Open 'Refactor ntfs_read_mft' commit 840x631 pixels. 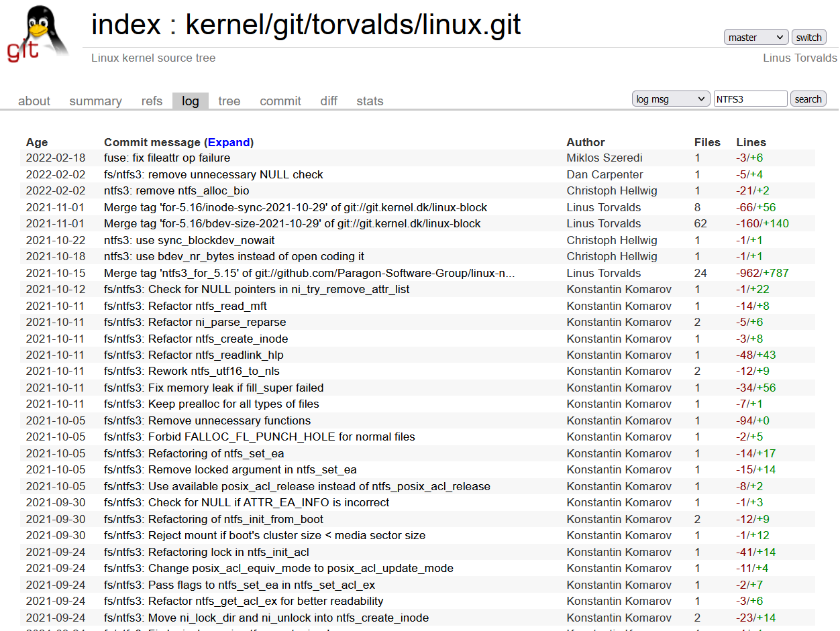[185, 306]
